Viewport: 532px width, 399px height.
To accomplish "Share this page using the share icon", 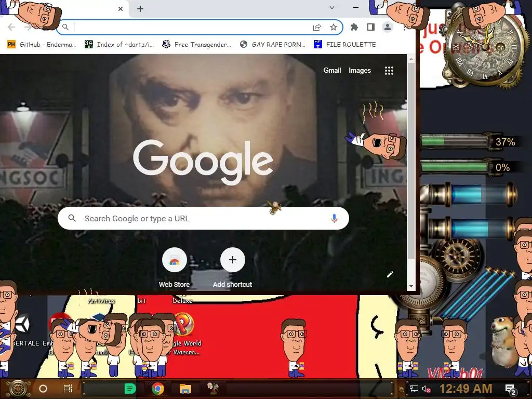I will point(317,27).
